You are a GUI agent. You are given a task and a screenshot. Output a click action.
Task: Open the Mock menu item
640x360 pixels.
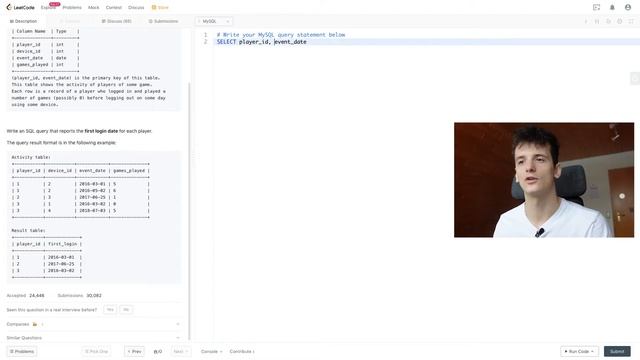tap(93, 7)
